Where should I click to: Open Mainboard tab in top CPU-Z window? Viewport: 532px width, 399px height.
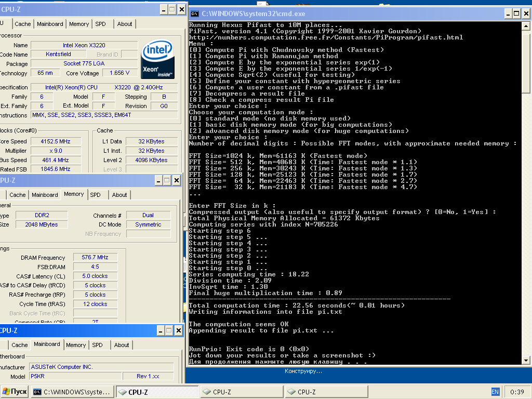coord(50,24)
